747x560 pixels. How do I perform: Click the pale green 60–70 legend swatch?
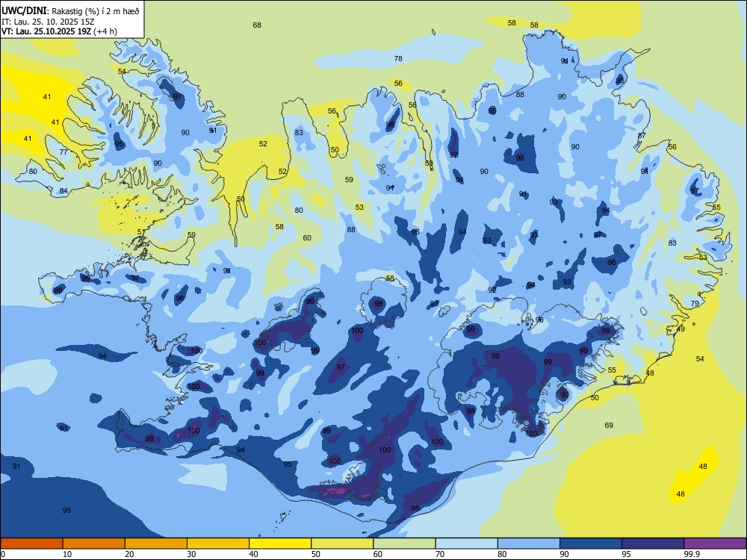click(x=404, y=544)
